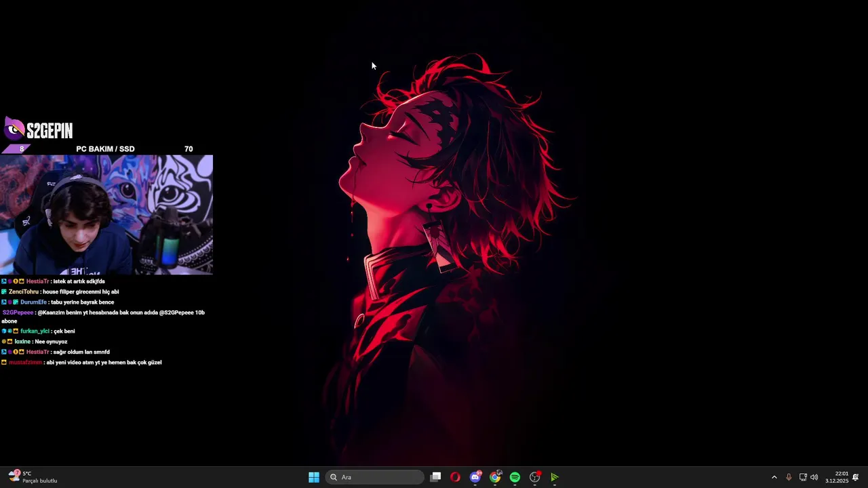Click HestiaTr's message 'sağır oldum lan'
868x488 pixels.
(55, 352)
